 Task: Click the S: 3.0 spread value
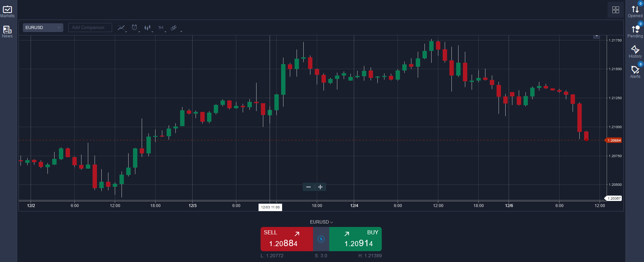321,256
